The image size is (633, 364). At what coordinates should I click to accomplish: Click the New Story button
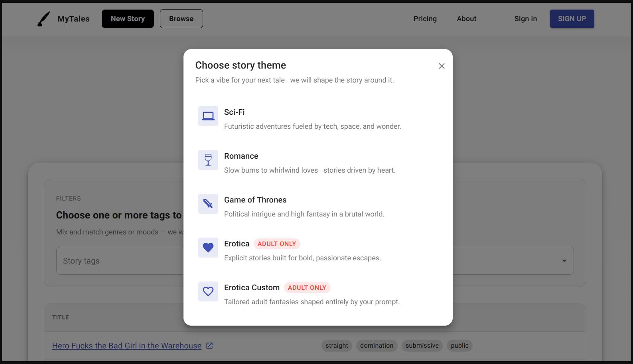[x=128, y=19]
